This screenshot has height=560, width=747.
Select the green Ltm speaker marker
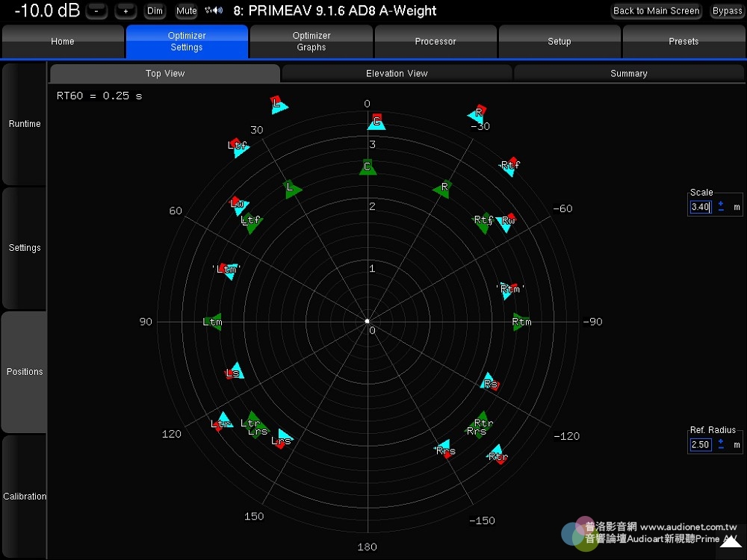[214, 322]
